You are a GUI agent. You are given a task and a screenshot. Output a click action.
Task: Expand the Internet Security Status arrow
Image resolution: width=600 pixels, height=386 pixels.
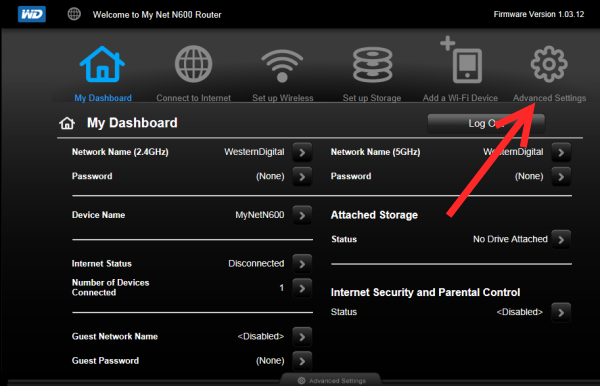tap(561, 313)
